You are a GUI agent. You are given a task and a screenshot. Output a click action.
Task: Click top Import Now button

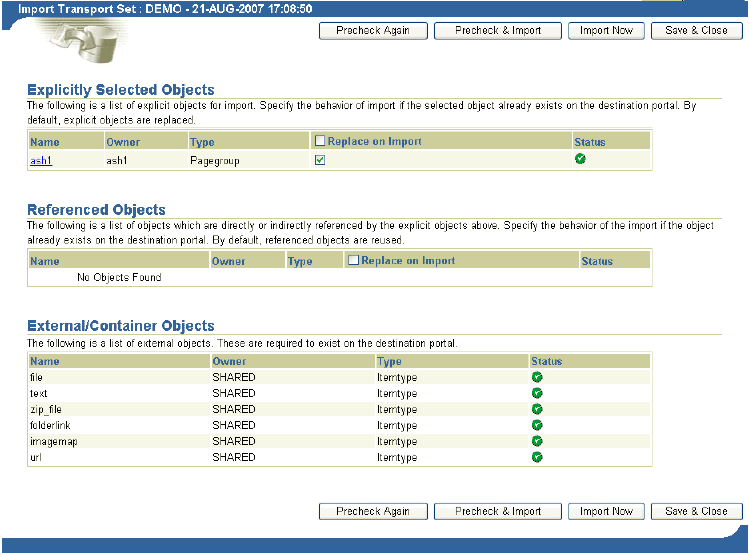pos(606,31)
